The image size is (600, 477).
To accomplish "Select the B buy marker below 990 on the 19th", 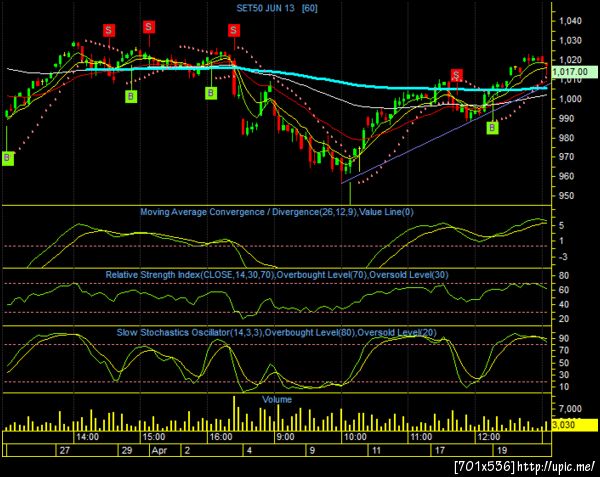I will (492, 128).
